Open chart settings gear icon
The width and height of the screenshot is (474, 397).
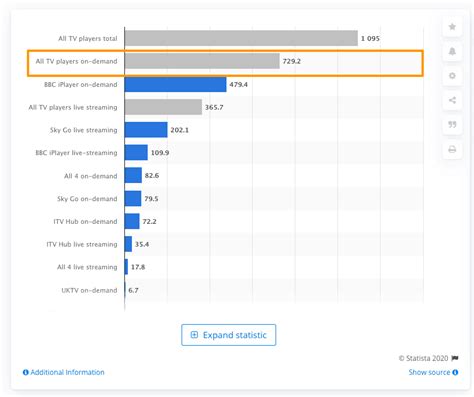pos(452,76)
